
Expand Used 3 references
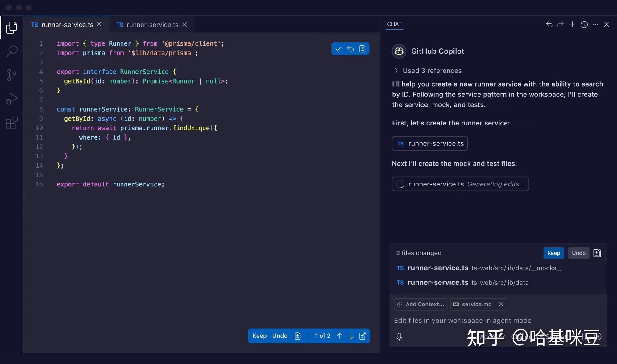pos(428,71)
